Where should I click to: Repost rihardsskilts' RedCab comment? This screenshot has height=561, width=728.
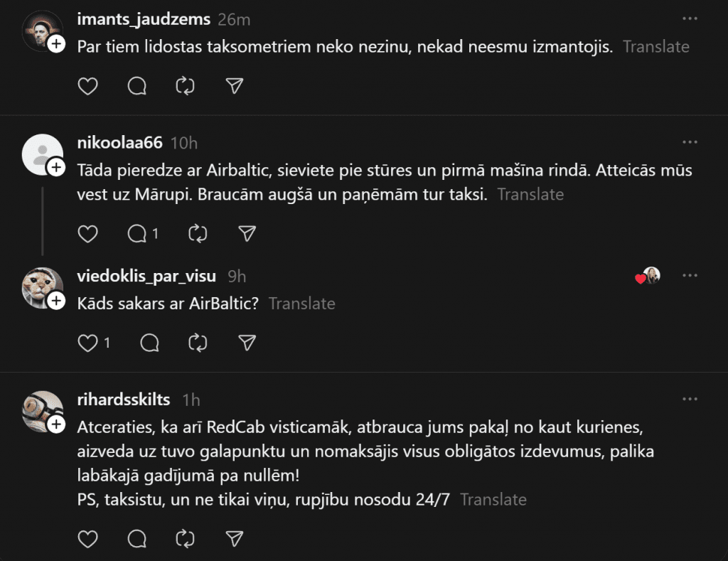pos(185,539)
